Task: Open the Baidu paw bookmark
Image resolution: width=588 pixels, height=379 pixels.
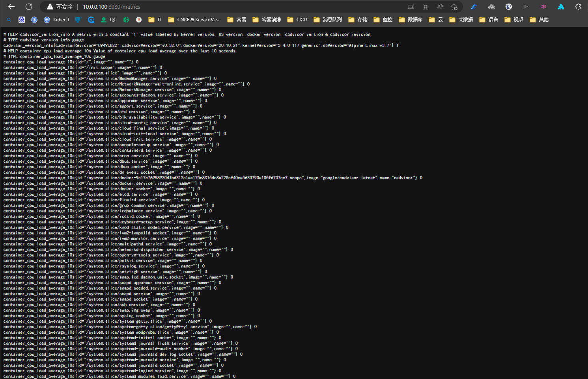Action: tap(22, 19)
